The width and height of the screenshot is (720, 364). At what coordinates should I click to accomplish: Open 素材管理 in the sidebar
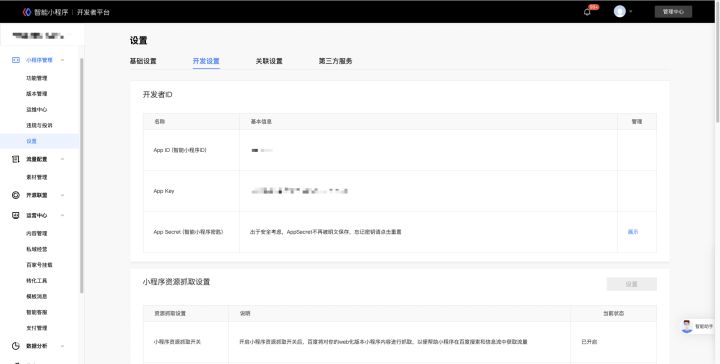36,177
